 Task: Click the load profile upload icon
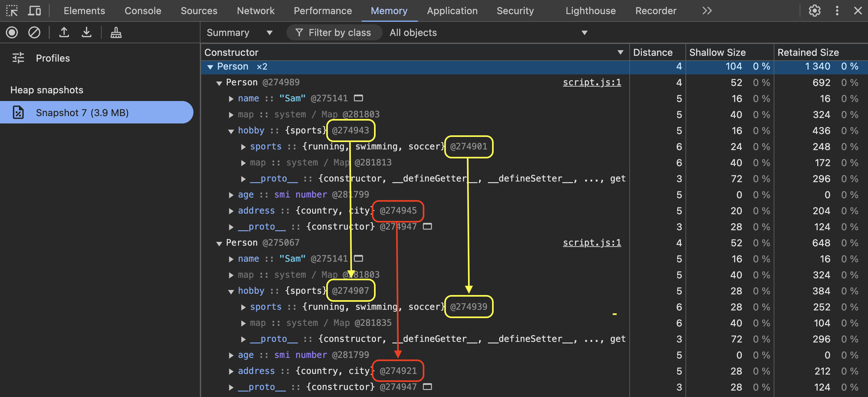tap(64, 33)
